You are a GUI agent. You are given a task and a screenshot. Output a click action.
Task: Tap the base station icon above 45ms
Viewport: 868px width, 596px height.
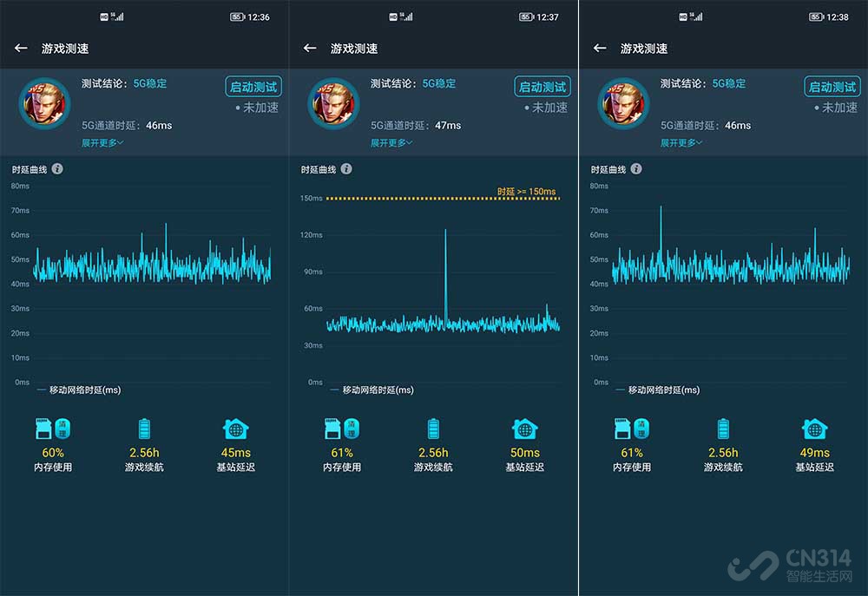[x=235, y=429]
